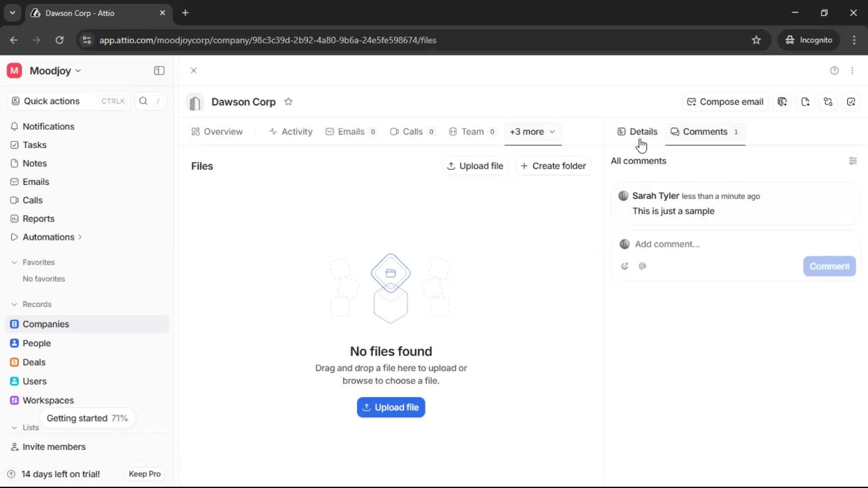
Task: Toggle the three-dot overflow menu top right
Action: coord(853,70)
